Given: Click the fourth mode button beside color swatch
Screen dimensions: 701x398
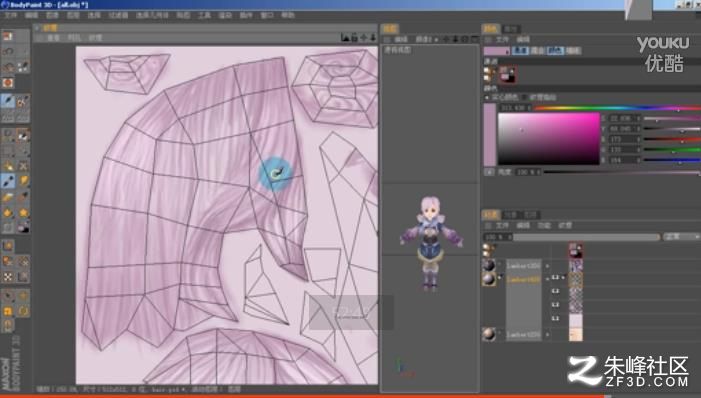Looking at the screenshot, I should point(573,51).
